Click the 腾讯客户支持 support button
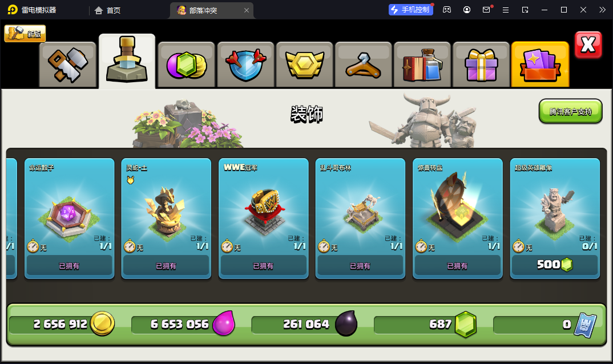The height and width of the screenshot is (364, 613). click(570, 111)
